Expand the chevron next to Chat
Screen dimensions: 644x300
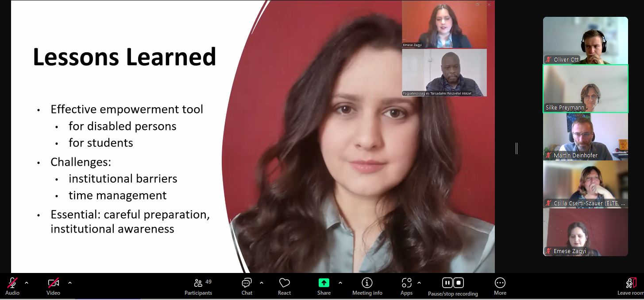click(261, 283)
